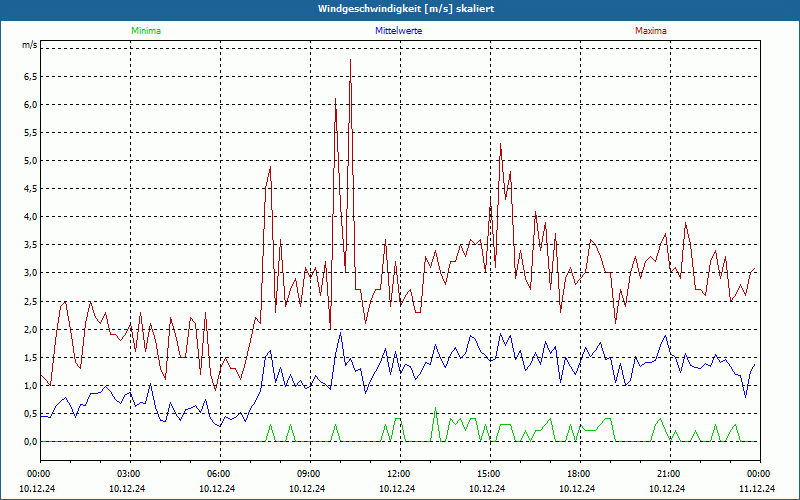Image resolution: width=800 pixels, height=500 pixels.
Task: Click the chart title Windgeschwindigkeit [m/s] skaliert
Action: click(x=406, y=9)
